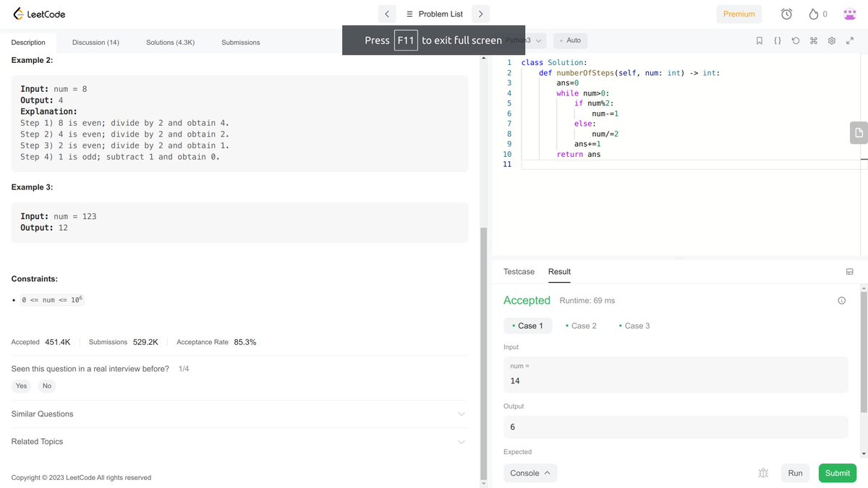Format code with the braces icon
Image resolution: width=868 pixels, height=488 pixels.
point(778,40)
